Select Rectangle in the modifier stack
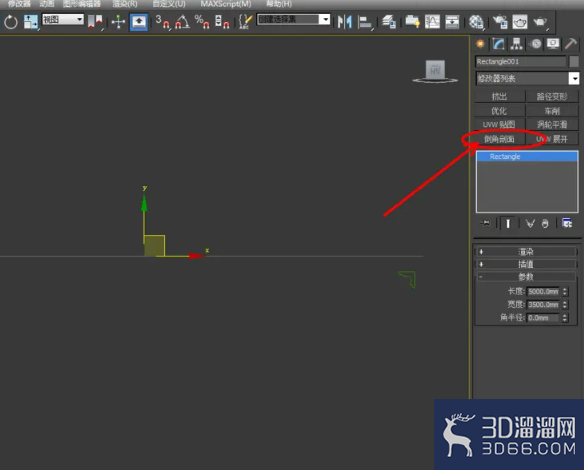Viewport: 584px width, 470px height. (527, 156)
